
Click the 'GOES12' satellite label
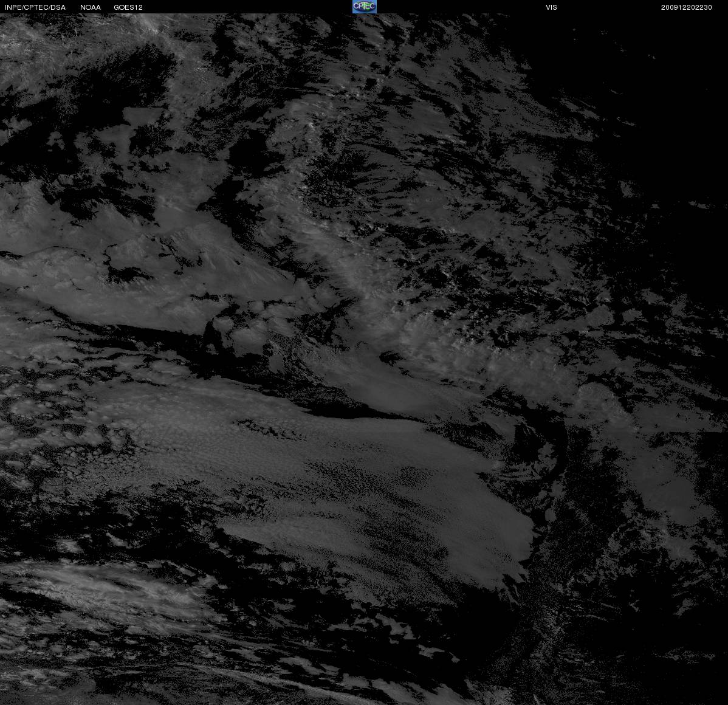click(128, 7)
